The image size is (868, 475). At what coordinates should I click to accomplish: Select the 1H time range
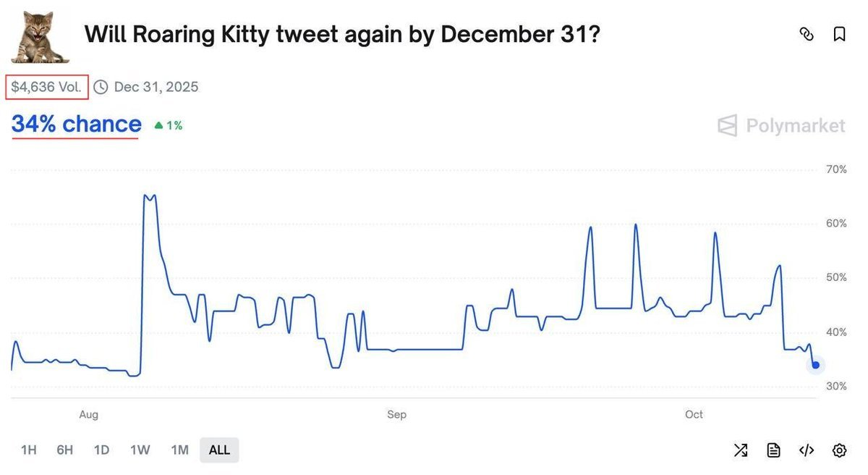click(28, 450)
